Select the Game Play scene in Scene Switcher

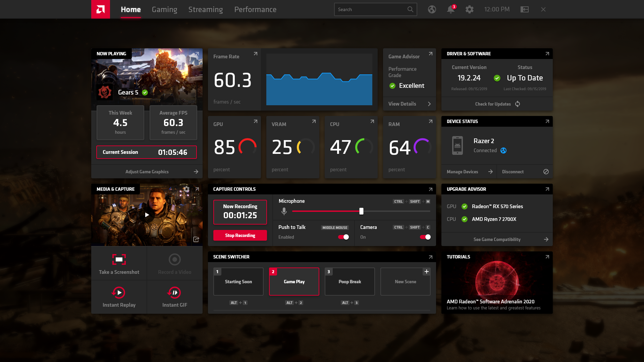click(x=294, y=282)
